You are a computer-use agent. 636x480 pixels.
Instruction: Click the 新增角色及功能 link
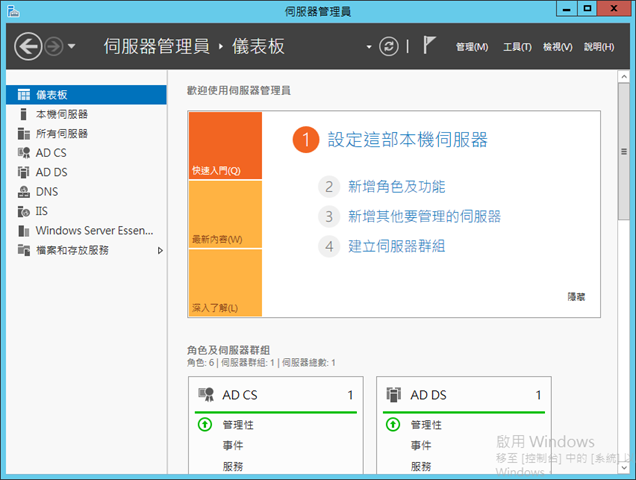tap(397, 187)
